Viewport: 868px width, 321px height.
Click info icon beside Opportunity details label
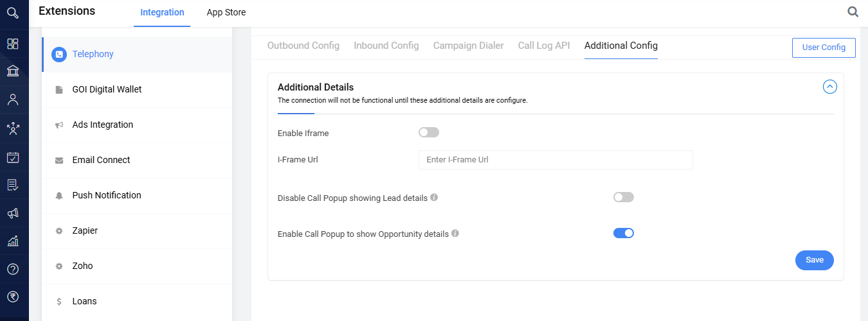(455, 234)
